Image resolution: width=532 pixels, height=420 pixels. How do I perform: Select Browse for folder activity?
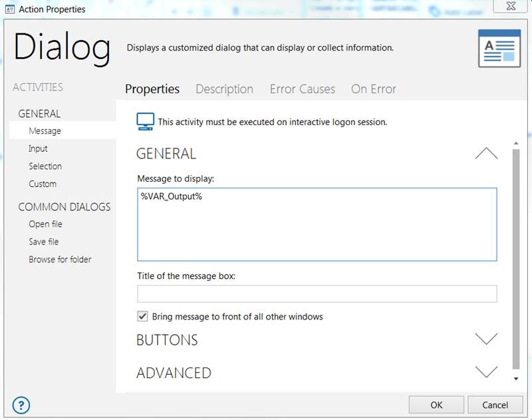[60, 260]
